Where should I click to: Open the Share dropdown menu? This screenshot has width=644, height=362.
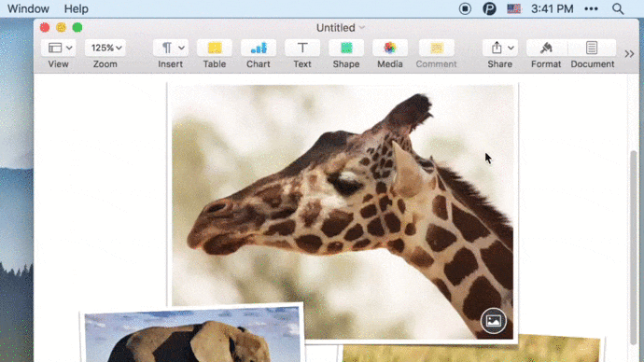tap(500, 48)
